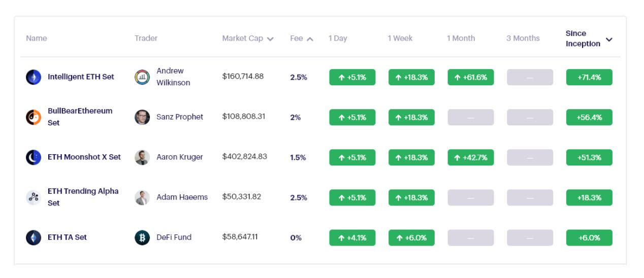
Task: Sort the table by Fee column
Action: click(301, 39)
